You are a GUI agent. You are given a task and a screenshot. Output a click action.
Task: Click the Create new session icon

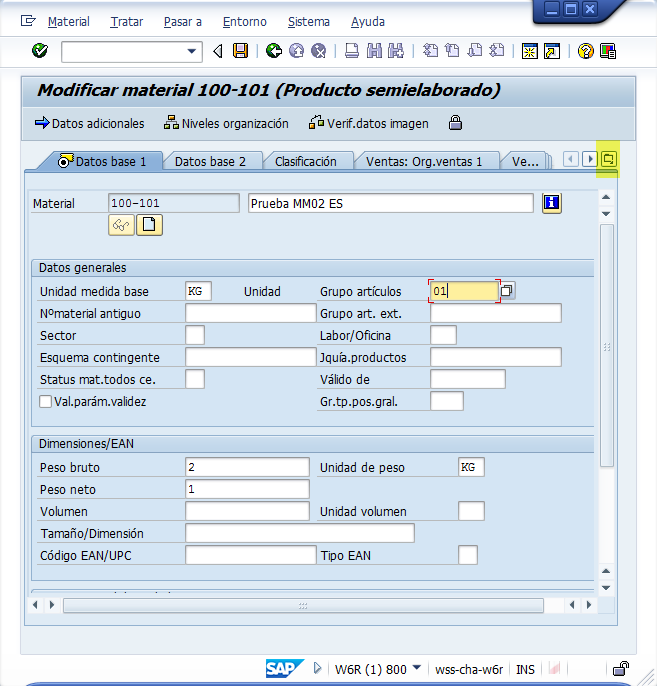click(530, 51)
